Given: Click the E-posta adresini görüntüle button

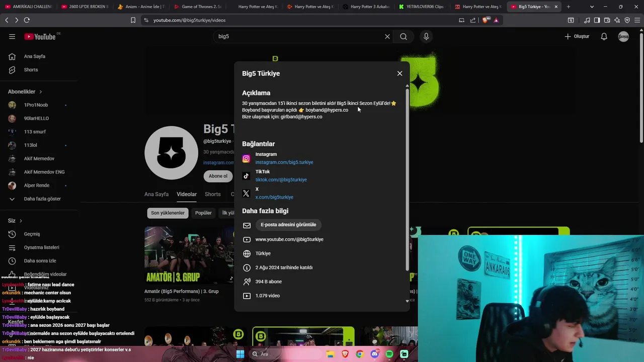Looking at the screenshot, I should pos(288,225).
